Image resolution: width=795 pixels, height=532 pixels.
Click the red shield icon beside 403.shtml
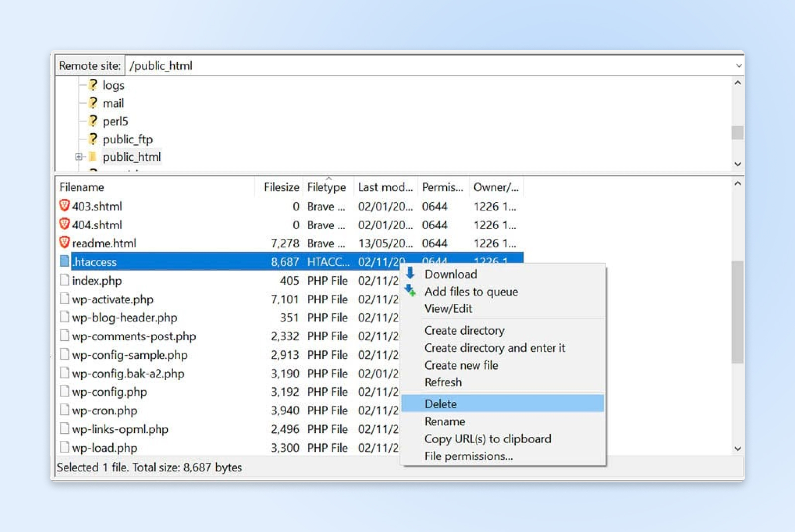(x=64, y=206)
